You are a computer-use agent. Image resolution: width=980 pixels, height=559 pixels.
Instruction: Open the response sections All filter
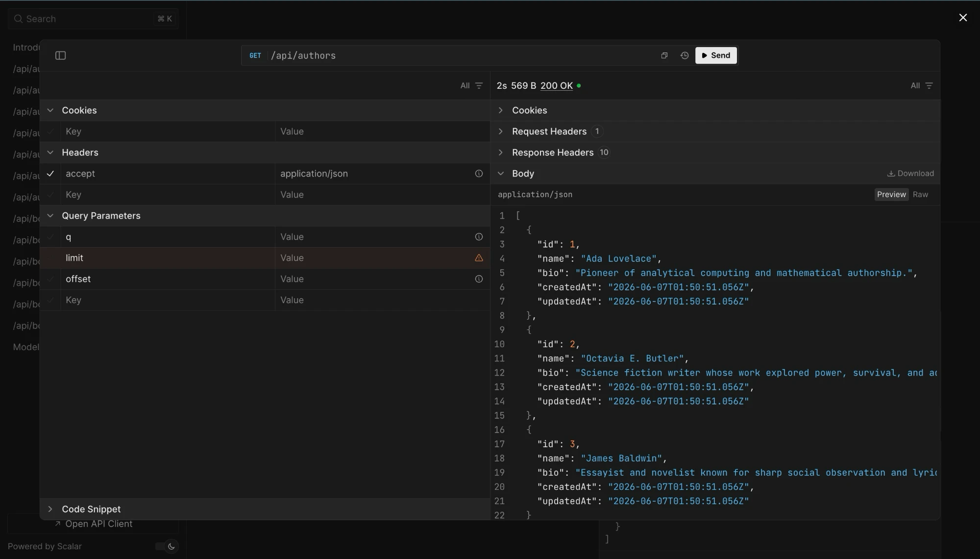922,85
